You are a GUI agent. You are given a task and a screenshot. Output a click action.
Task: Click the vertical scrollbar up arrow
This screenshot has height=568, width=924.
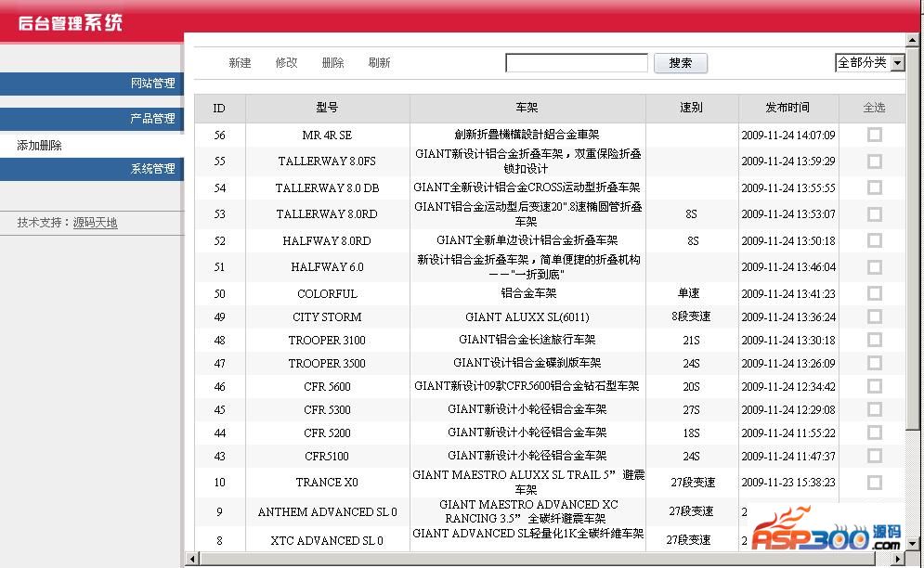[912, 40]
